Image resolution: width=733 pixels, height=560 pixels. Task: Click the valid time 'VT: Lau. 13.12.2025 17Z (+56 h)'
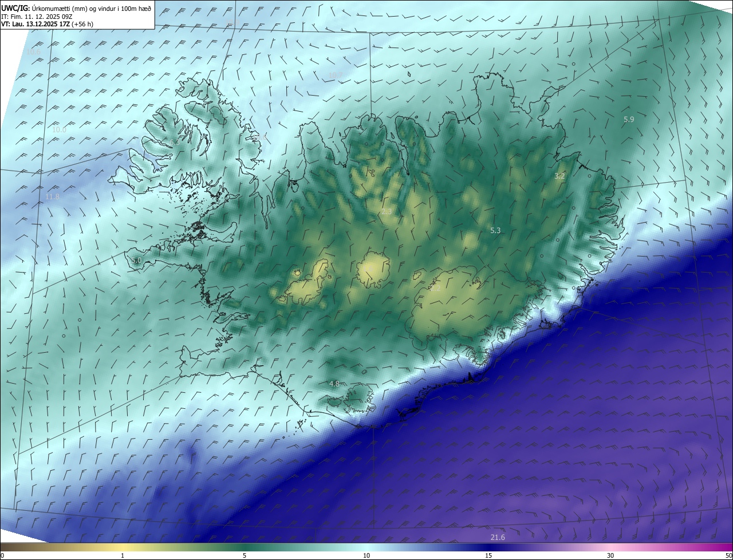pyautogui.click(x=47, y=25)
